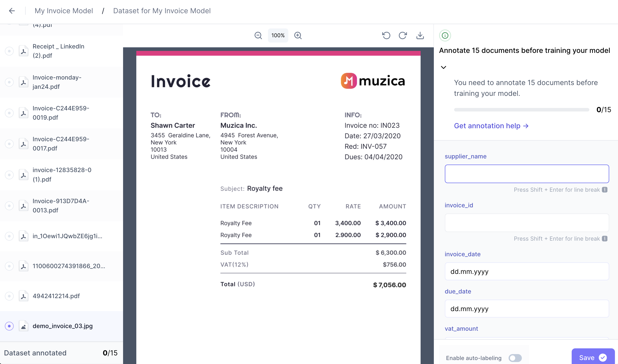Click Get annotation help link

(491, 126)
